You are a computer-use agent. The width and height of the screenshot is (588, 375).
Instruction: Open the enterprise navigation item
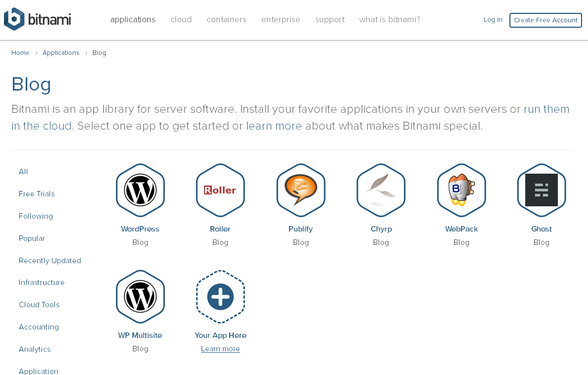click(x=281, y=20)
